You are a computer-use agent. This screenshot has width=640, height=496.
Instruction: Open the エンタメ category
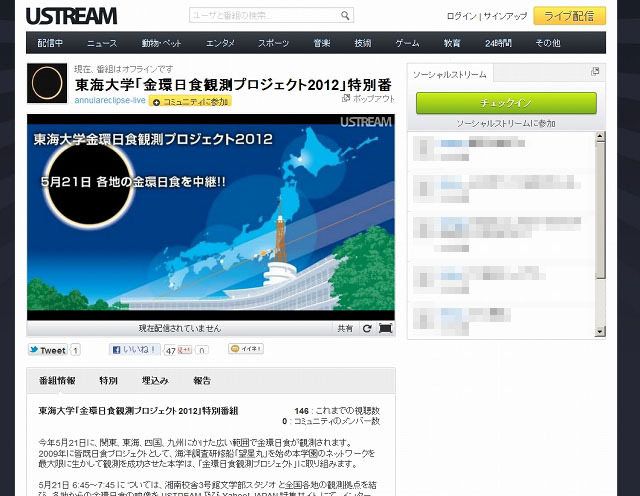[x=220, y=43]
